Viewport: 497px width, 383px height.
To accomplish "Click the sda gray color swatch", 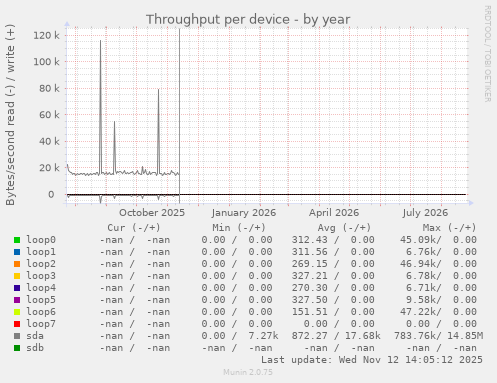I will point(17,336).
